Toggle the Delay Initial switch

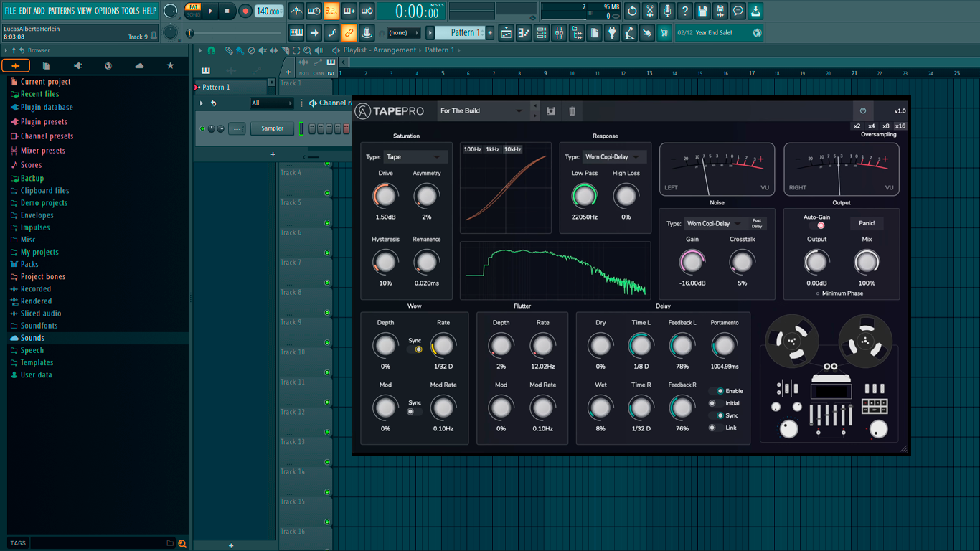coord(717,403)
